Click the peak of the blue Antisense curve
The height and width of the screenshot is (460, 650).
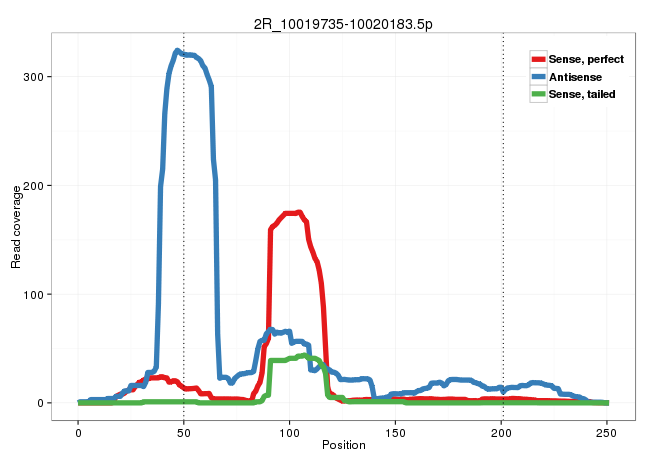(177, 50)
